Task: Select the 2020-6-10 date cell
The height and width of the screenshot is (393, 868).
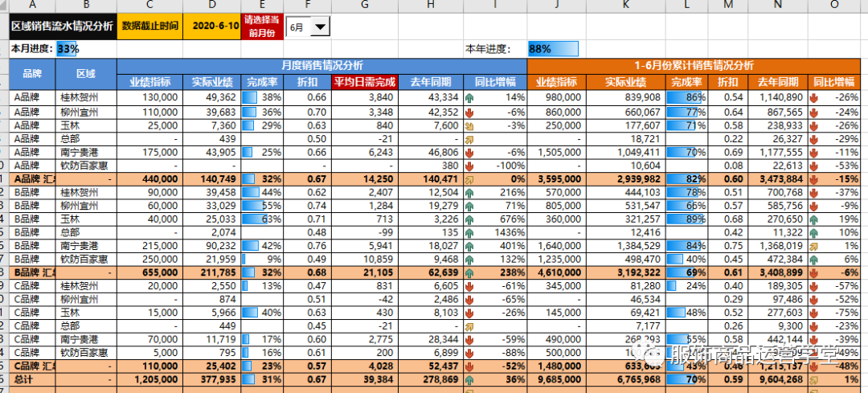Action: (212, 26)
